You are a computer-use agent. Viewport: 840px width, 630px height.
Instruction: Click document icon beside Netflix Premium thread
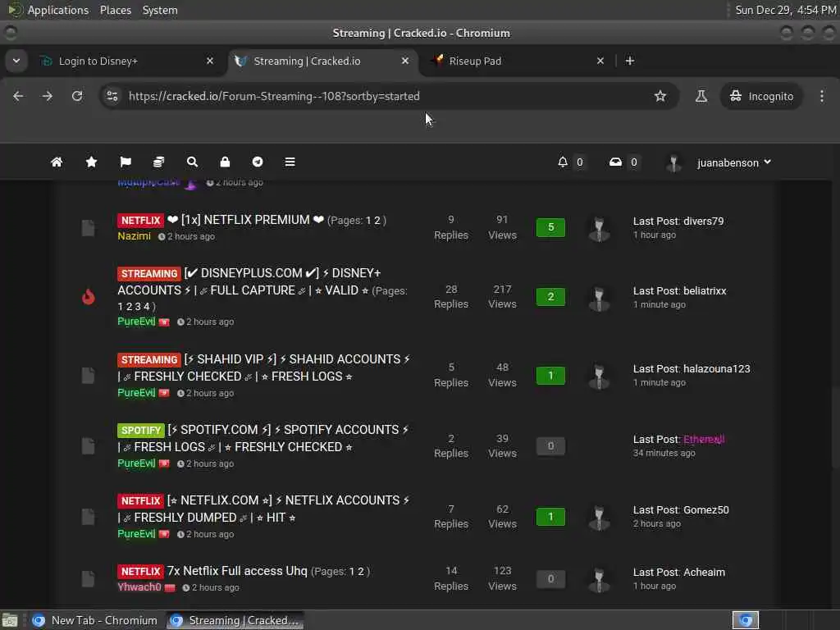(89, 228)
